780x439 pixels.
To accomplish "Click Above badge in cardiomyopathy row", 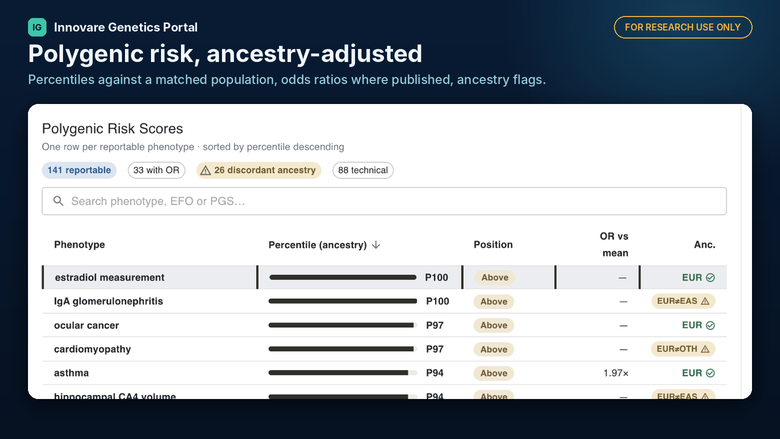I will pos(493,349).
